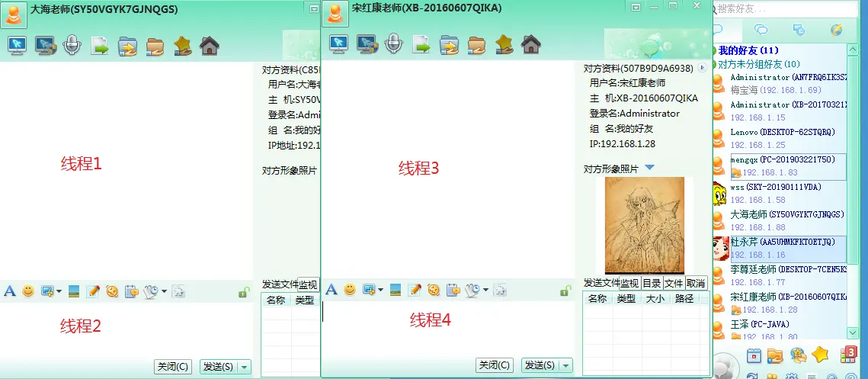
Task: Open home icon in 大海老师 chat toolbar
Action: (x=210, y=46)
